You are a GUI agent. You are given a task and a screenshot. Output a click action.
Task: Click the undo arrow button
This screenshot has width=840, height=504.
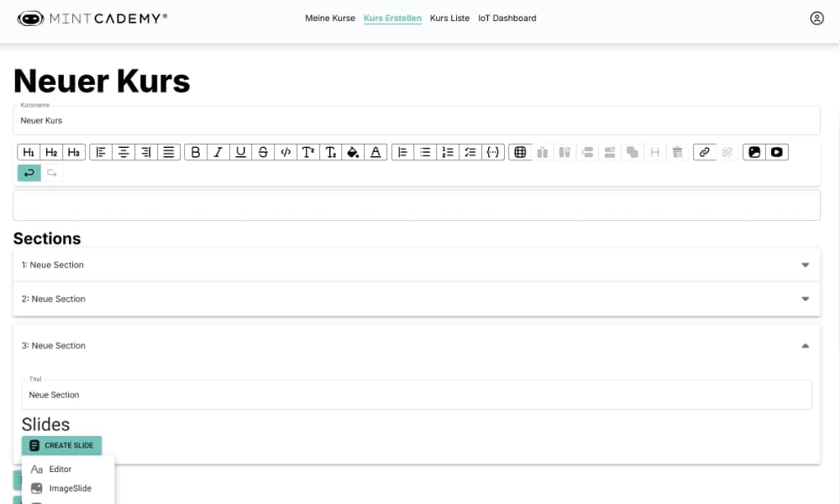[29, 173]
